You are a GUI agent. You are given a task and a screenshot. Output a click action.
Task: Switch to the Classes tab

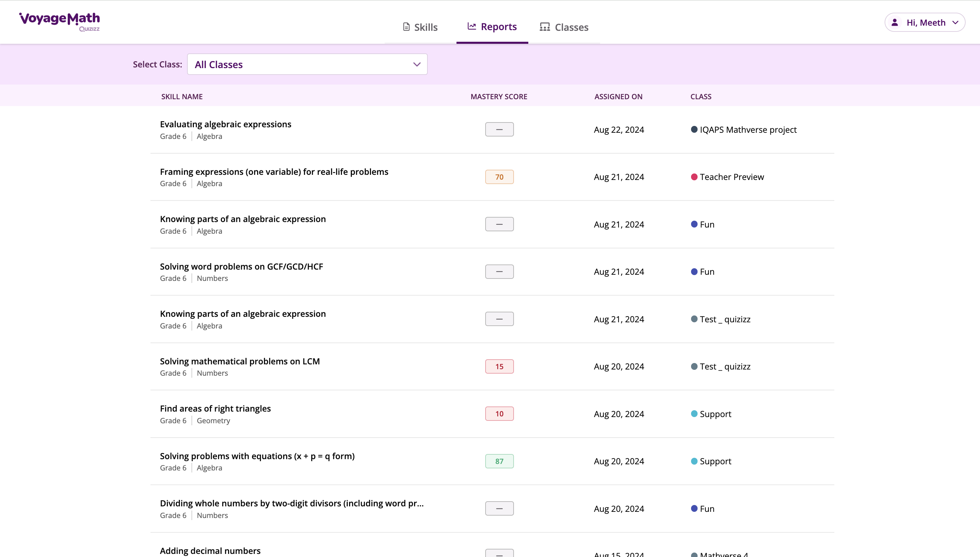[564, 27]
